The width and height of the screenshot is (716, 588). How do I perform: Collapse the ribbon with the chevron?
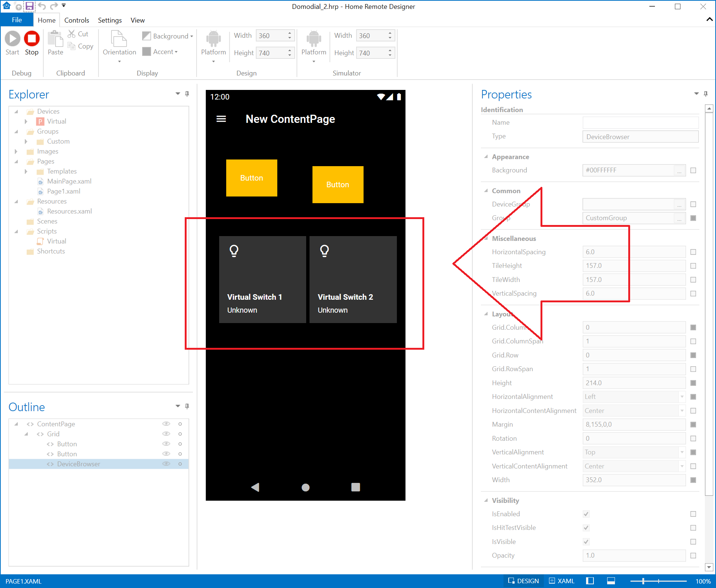click(709, 19)
